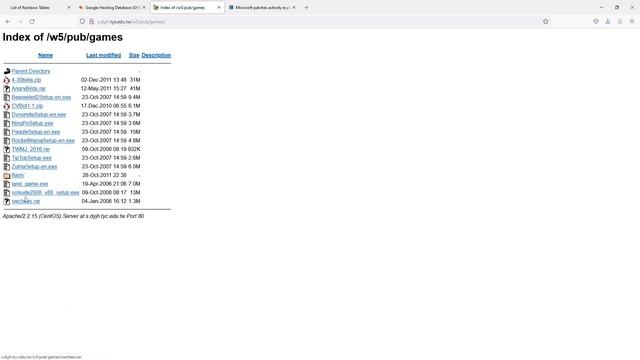Screen dimensions: 640x360
Task: Download RocketManiaSetup-en.exe
Action: [43, 140]
